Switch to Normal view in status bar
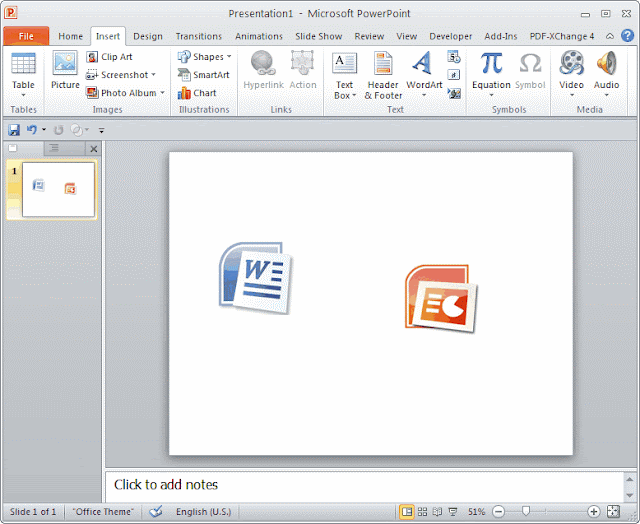The width and height of the screenshot is (640, 524). 407,511
